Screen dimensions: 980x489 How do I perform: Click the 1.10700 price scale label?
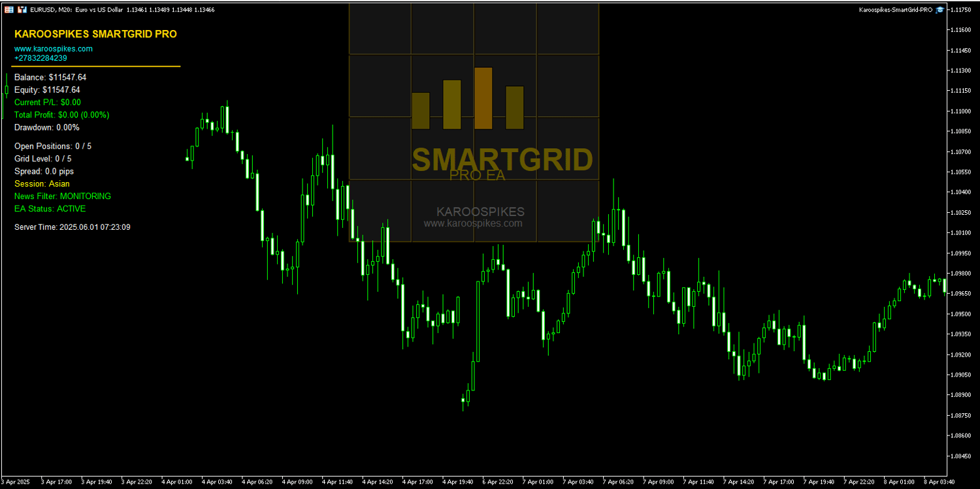960,151
